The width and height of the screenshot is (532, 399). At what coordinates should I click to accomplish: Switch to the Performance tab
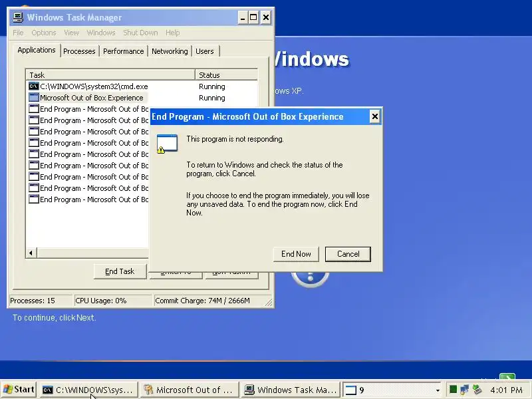point(124,51)
